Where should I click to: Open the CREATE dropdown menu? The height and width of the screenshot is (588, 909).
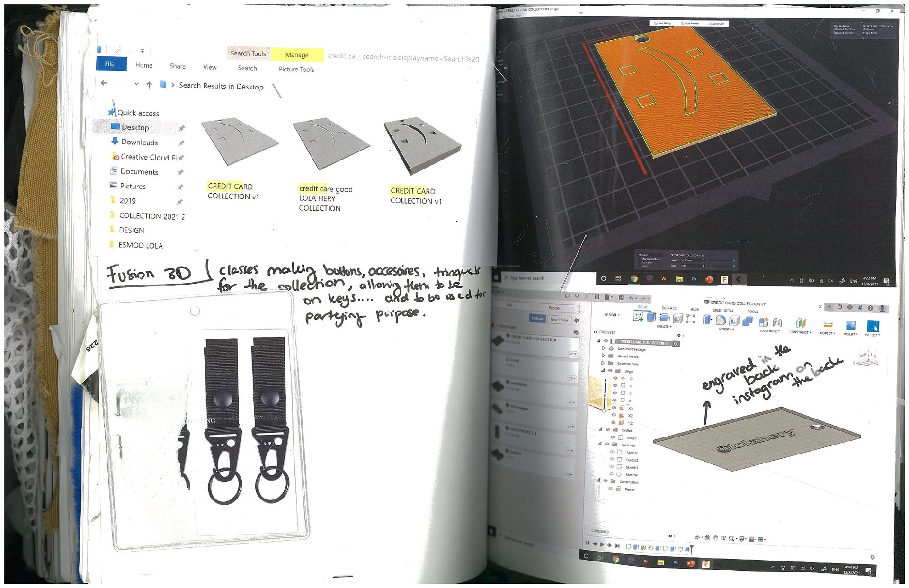coord(664,327)
